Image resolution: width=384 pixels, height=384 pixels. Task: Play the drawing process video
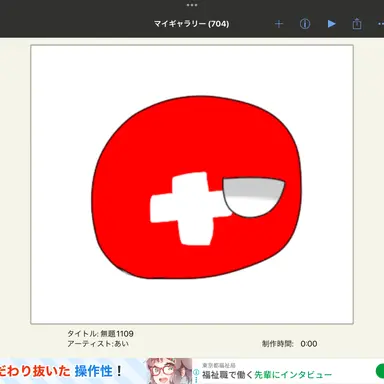coord(331,24)
